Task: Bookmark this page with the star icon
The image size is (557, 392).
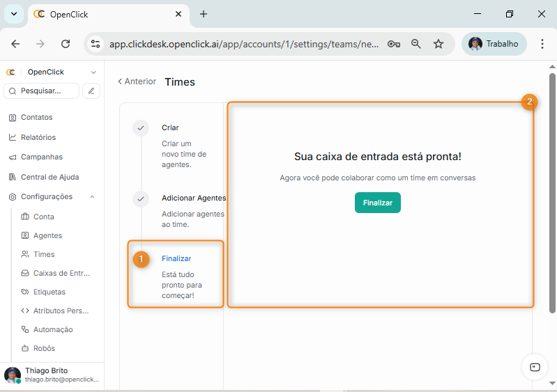Action: (x=438, y=44)
